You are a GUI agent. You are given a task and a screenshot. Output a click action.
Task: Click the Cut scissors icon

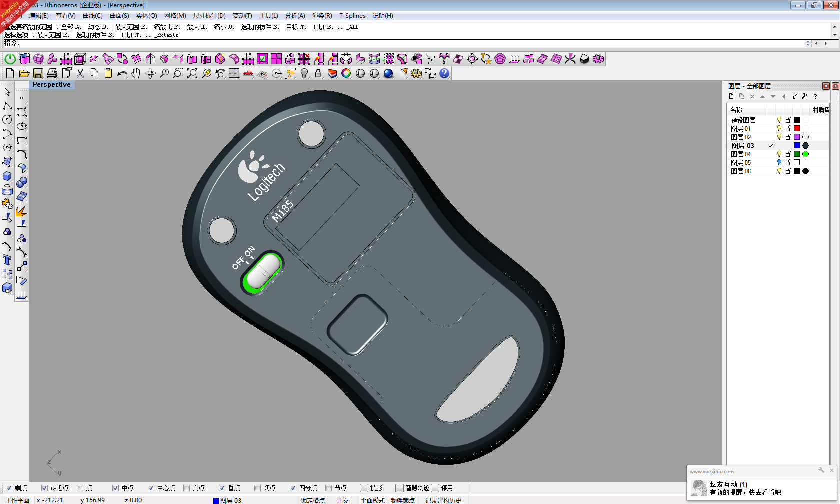click(80, 73)
